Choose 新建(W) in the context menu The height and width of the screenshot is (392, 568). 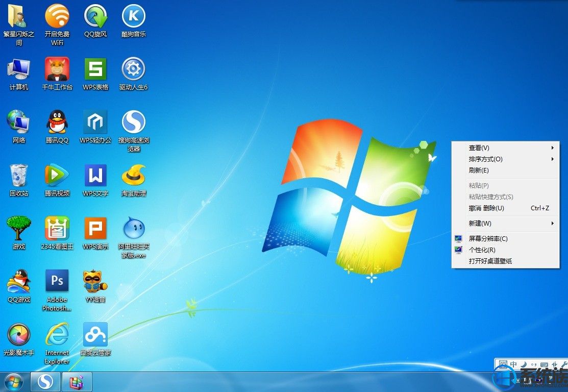[x=505, y=223]
